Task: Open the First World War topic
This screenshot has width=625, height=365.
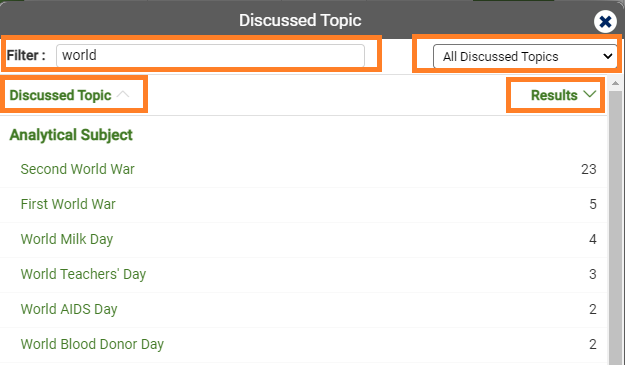Action: click(x=68, y=204)
